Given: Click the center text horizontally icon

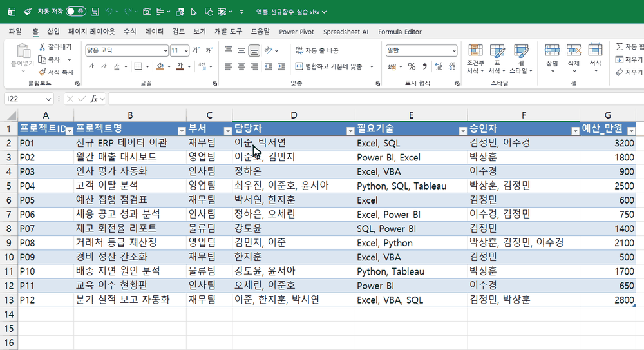Looking at the screenshot, I should (x=241, y=66).
